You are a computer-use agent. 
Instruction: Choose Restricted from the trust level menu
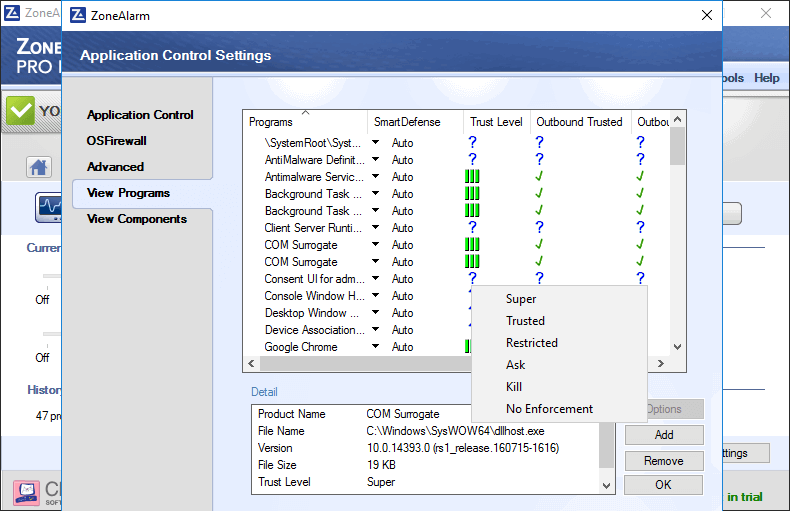(559, 343)
